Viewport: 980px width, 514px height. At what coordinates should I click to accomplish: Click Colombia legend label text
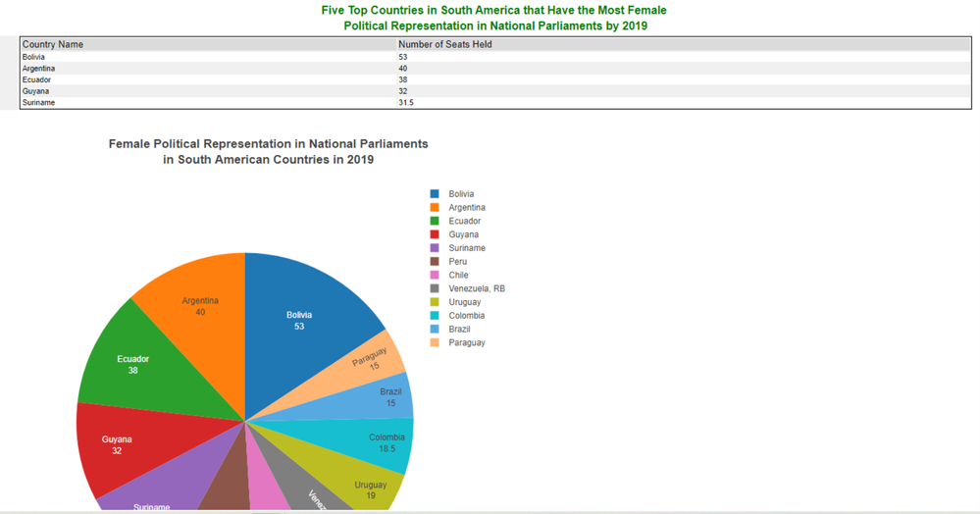point(466,316)
